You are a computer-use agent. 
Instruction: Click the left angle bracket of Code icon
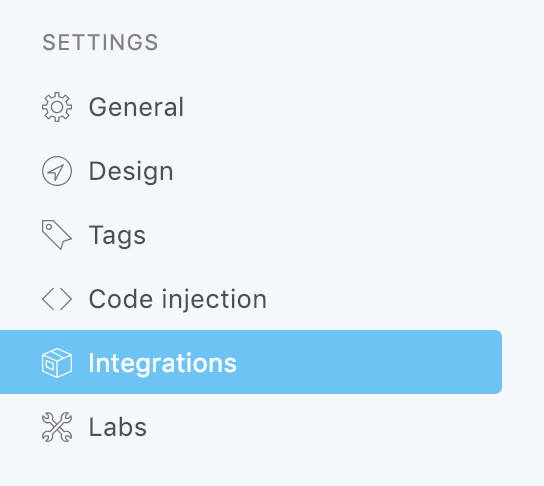48,299
